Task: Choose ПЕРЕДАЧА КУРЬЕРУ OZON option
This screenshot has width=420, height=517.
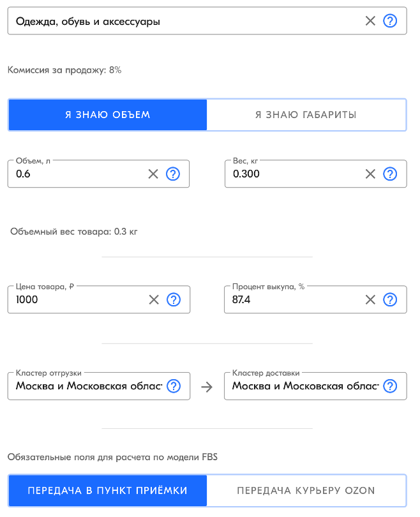Action: (306, 491)
